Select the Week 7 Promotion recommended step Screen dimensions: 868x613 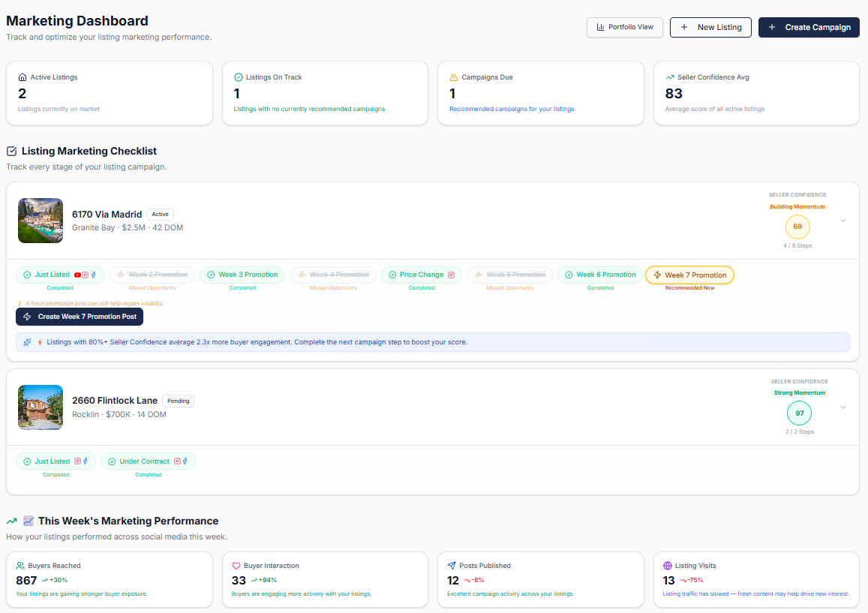click(689, 275)
